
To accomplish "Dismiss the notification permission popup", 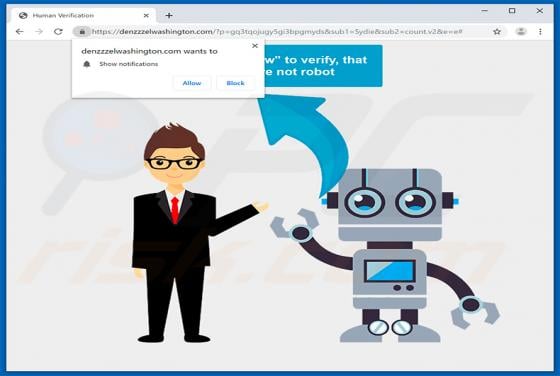I will (255, 45).
